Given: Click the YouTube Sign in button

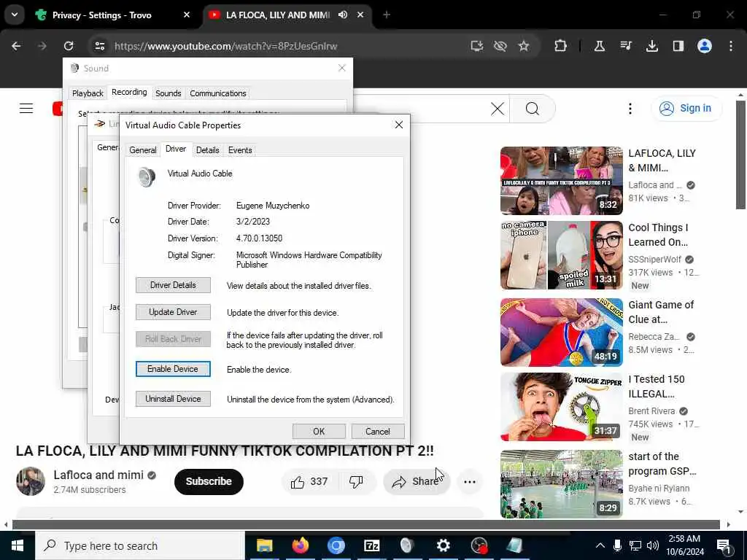Looking at the screenshot, I should (686, 109).
